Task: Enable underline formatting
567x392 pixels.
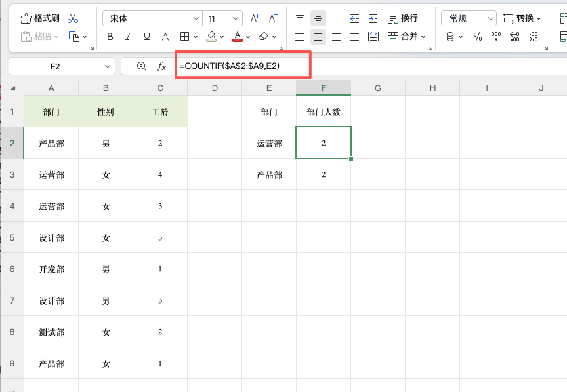Action: pos(146,37)
